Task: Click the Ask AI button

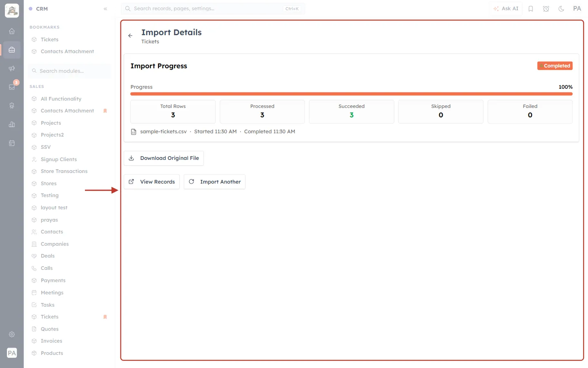Action: point(506,9)
